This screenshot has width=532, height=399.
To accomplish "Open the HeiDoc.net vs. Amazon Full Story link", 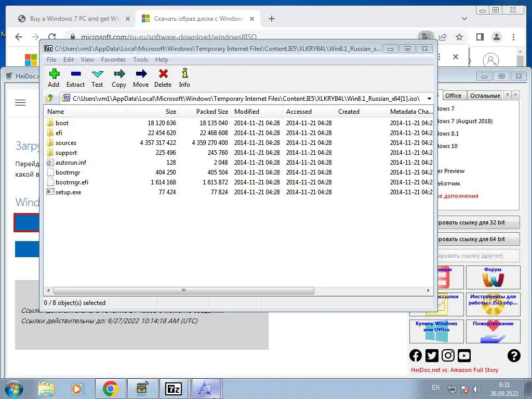I will [x=455, y=370].
